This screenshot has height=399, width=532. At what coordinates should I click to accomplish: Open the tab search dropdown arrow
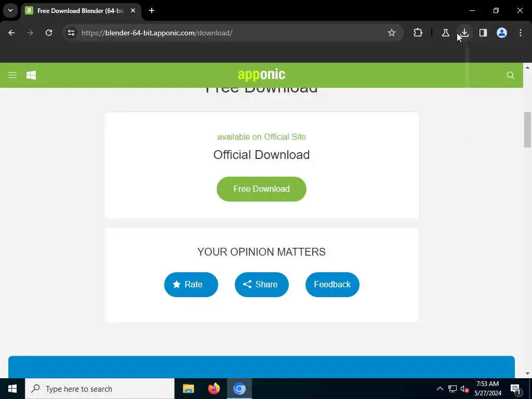pyautogui.click(x=10, y=10)
